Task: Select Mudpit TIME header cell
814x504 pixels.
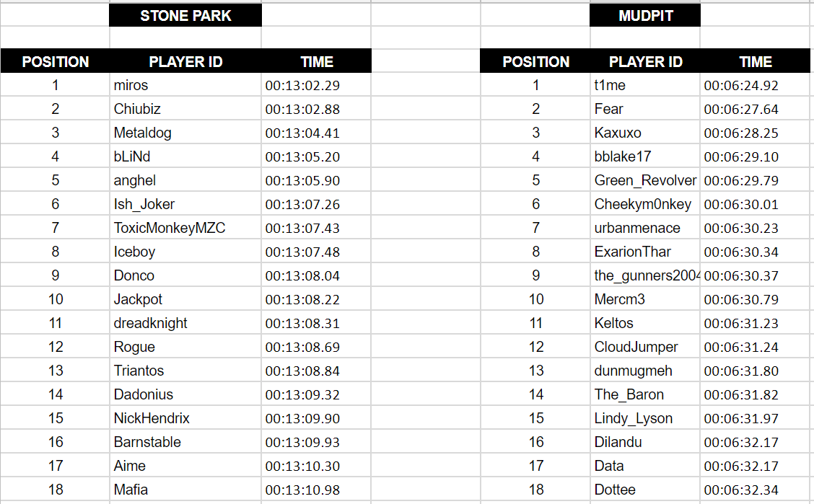Action: click(x=756, y=61)
